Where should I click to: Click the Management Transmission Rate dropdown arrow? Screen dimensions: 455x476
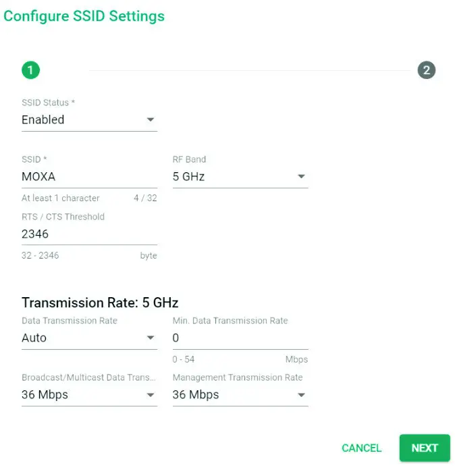tap(301, 395)
